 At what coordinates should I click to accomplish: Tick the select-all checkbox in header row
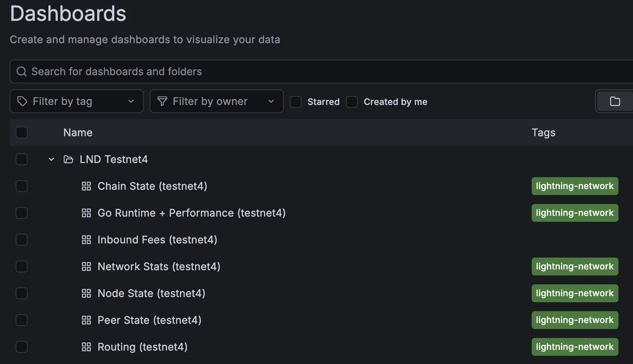[x=22, y=132]
